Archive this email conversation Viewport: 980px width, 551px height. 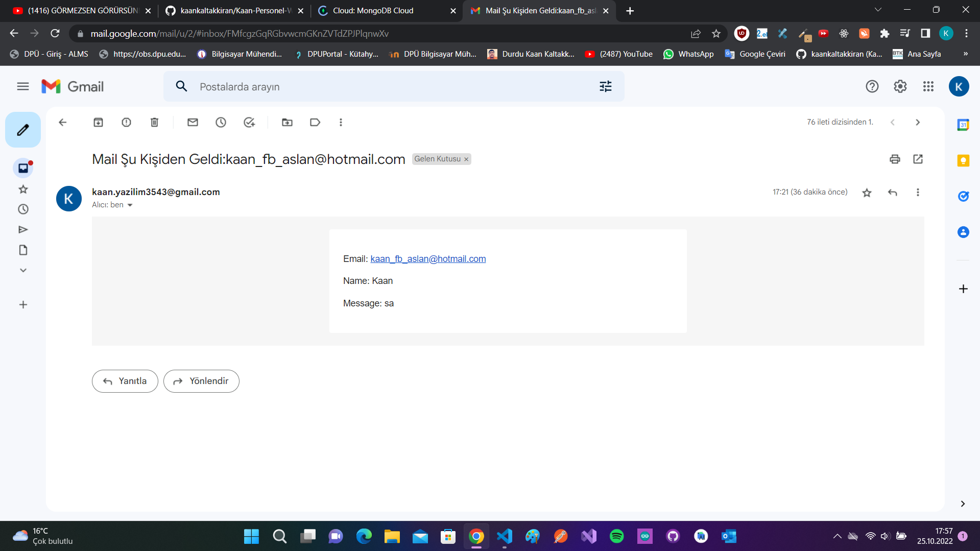[x=98, y=123]
